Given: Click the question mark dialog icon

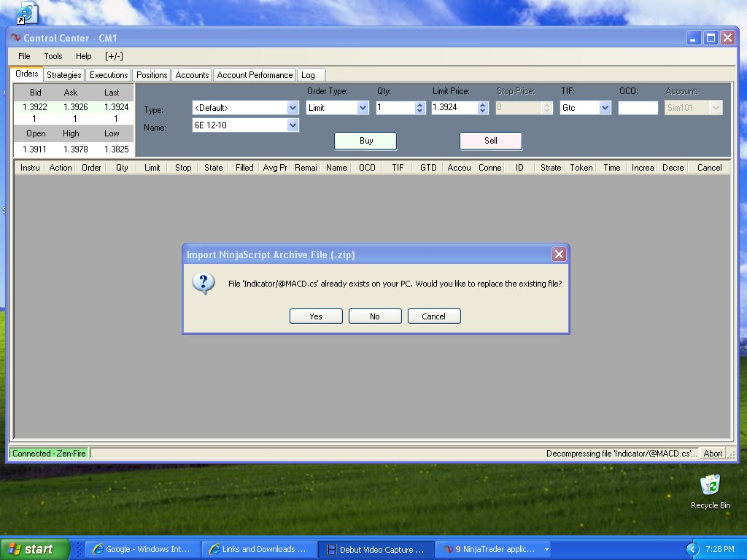Looking at the screenshot, I should [204, 284].
